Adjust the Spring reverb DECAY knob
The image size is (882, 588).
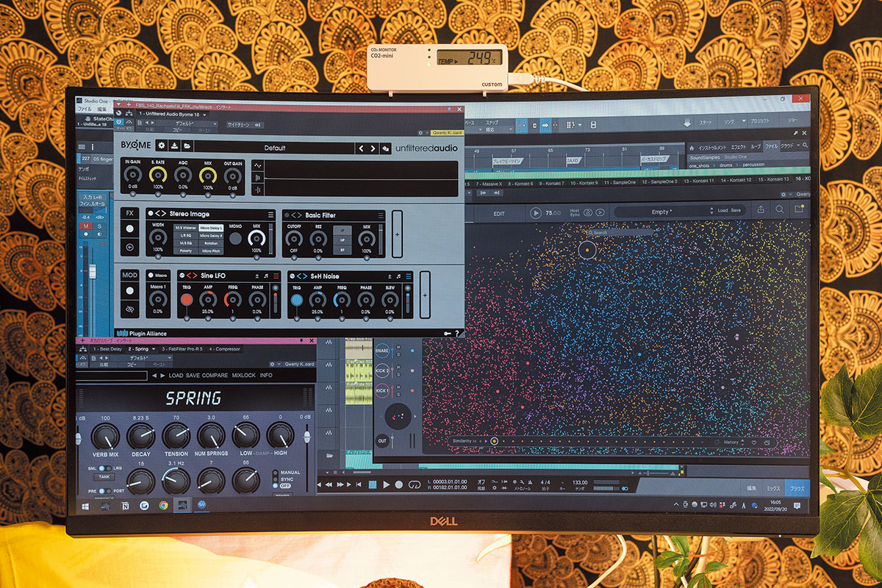coord(140,437)
